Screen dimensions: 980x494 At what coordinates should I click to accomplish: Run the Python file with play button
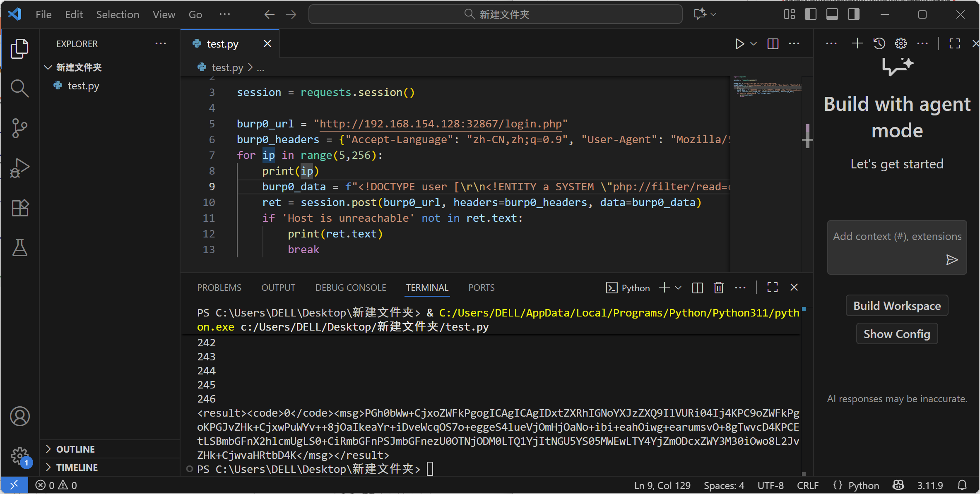739,44
